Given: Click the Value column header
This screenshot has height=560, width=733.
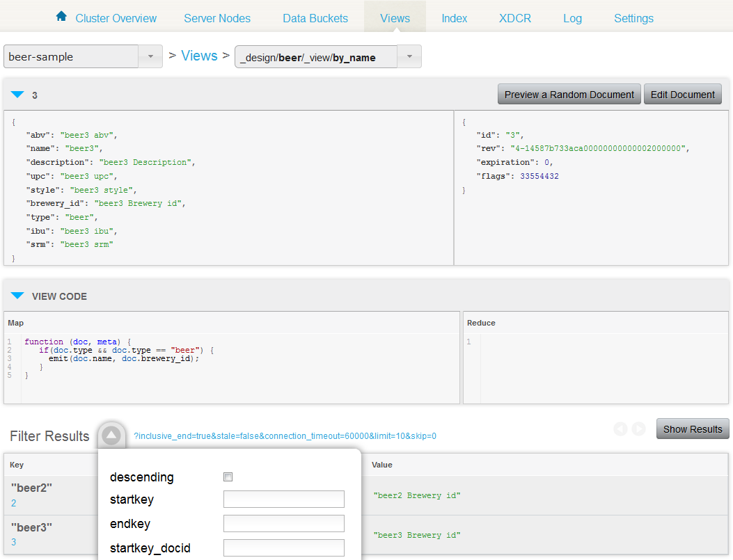Looking at the screenshot, I should coord(382,465).
